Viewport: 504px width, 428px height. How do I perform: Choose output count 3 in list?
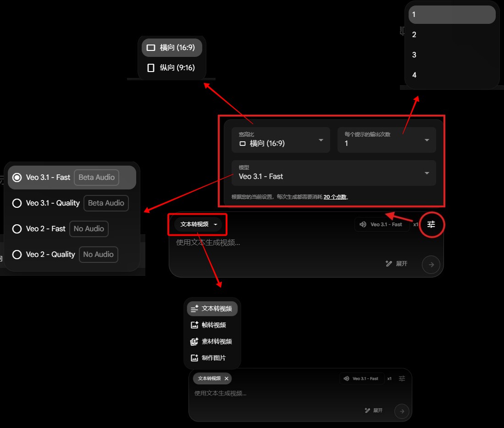452,55
